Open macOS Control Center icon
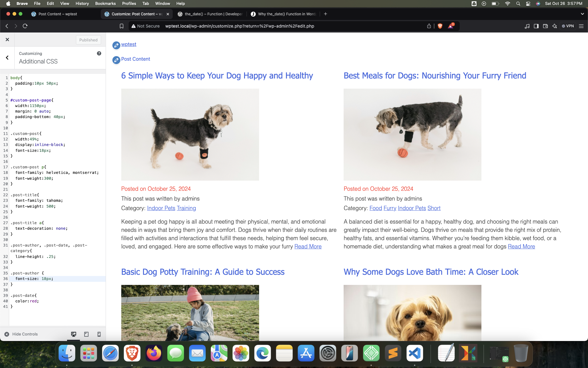The height and width of the screenshot is (368, 588). tap(528, 4)
